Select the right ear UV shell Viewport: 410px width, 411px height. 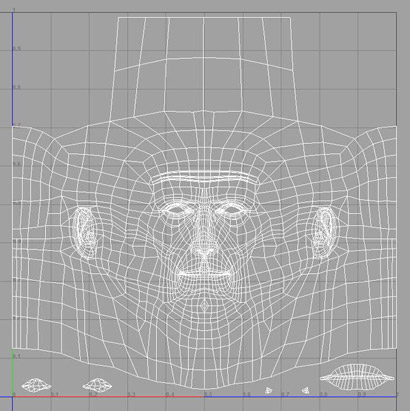(324, 233)
